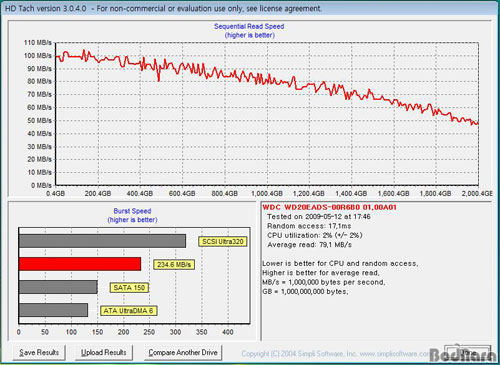Click the Random access 17.1ms text

coord(309,226)
